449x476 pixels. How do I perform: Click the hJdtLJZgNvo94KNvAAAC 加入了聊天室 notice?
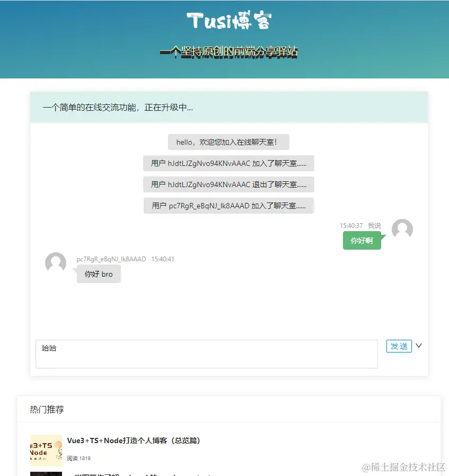(228, 163)
